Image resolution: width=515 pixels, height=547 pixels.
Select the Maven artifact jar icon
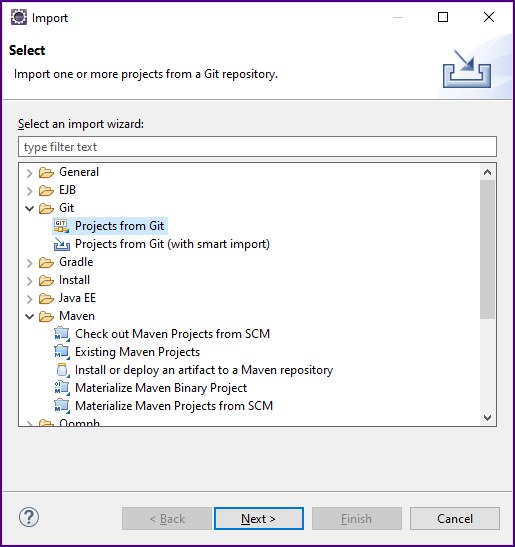pyautogui.click(x=62, y=370)
